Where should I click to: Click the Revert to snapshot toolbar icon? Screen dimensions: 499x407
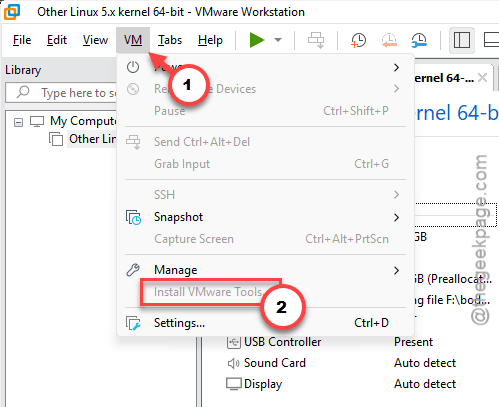tap(389, 40)
